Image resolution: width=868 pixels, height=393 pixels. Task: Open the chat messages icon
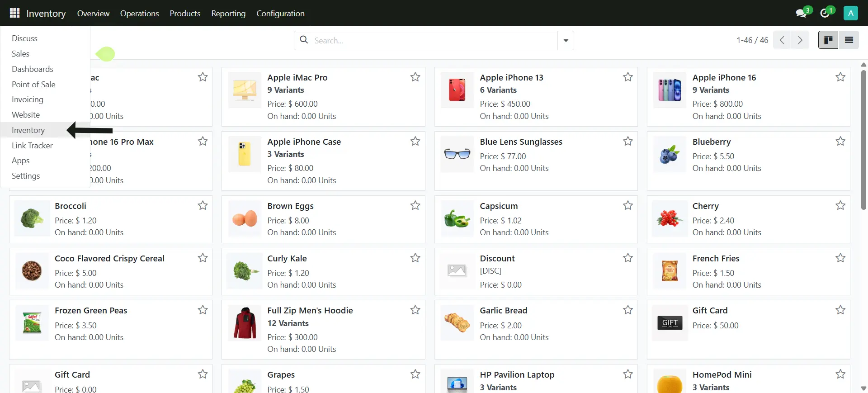point(801,13)
